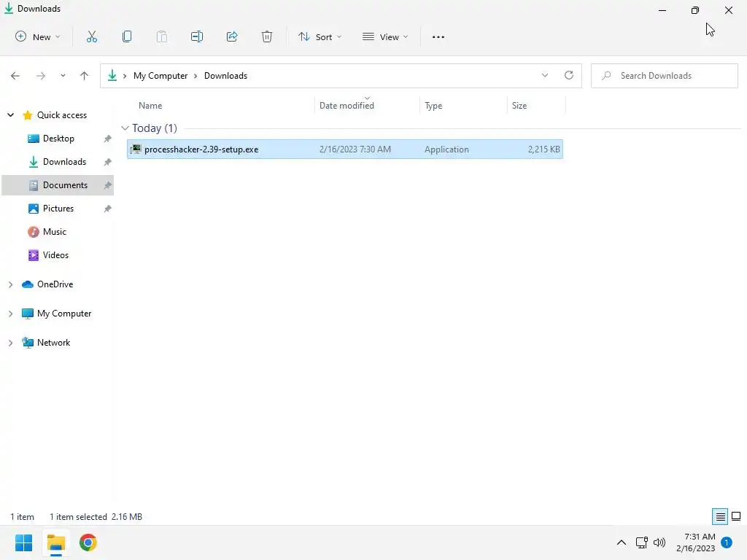Viewport: 747px width, 560px height.
Task: Open recent locations dropdown arrow
Action: 63,76
